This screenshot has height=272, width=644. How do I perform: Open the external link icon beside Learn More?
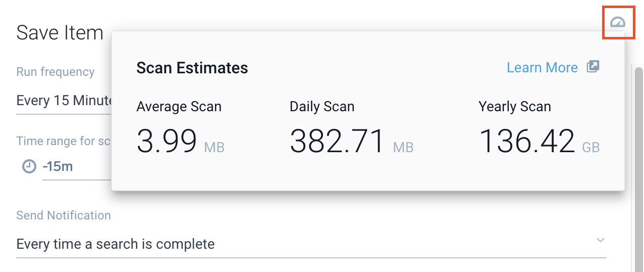pos(593,67)
